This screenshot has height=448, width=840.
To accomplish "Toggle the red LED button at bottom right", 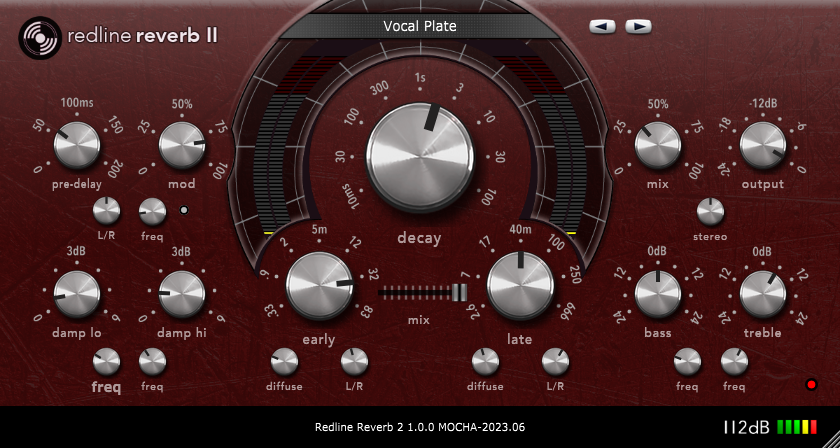I will tap(812, 384).
